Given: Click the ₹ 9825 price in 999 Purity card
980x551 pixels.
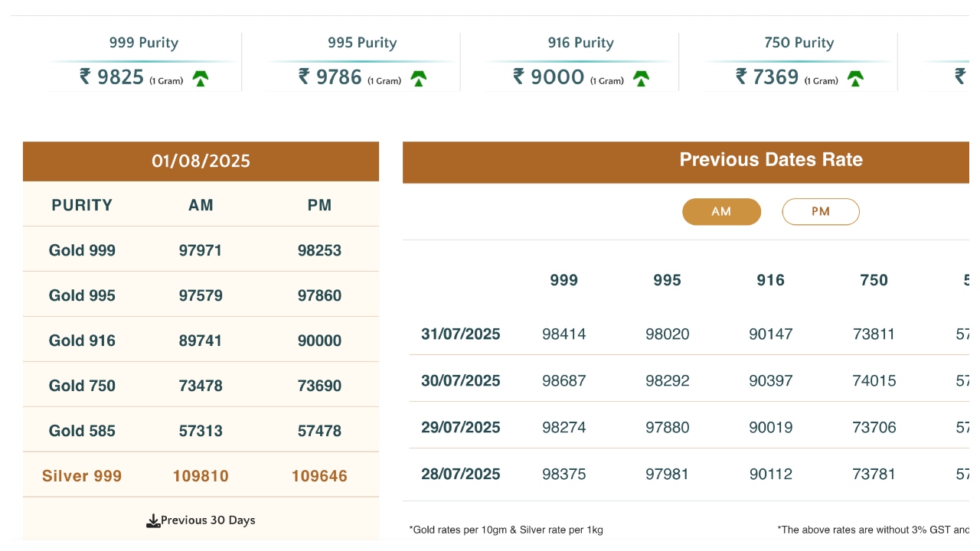Looking at the screenshot, I should pos(112,77).
